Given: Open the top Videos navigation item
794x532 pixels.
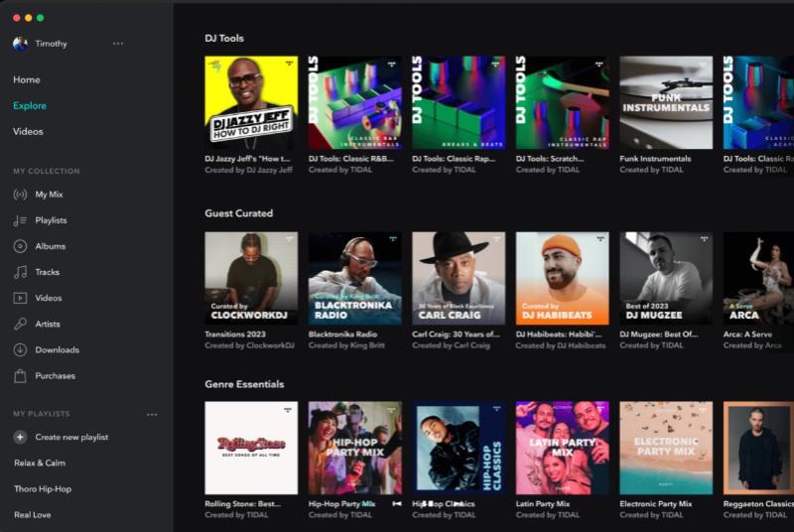Looking at the screenshot, I should pyautogui.click(x=28, y=131).
